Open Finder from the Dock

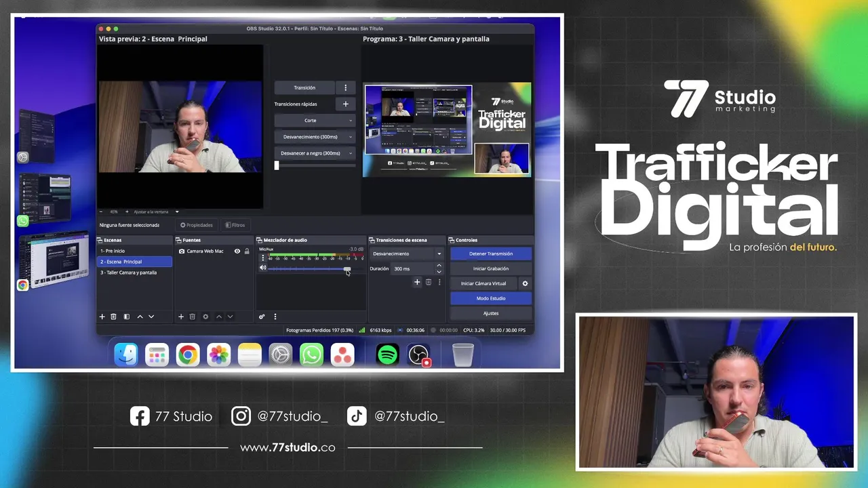pos(126,354)
